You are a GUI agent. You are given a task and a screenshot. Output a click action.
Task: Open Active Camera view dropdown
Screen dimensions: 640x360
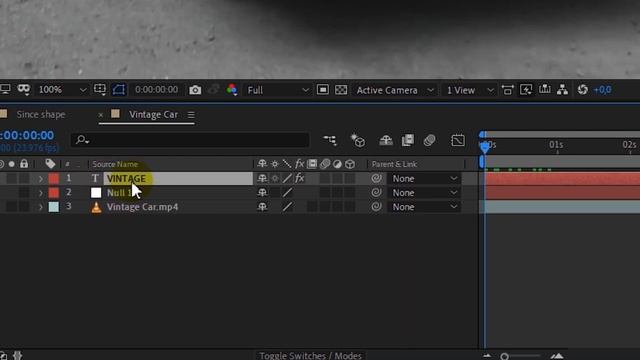(394, 90)
